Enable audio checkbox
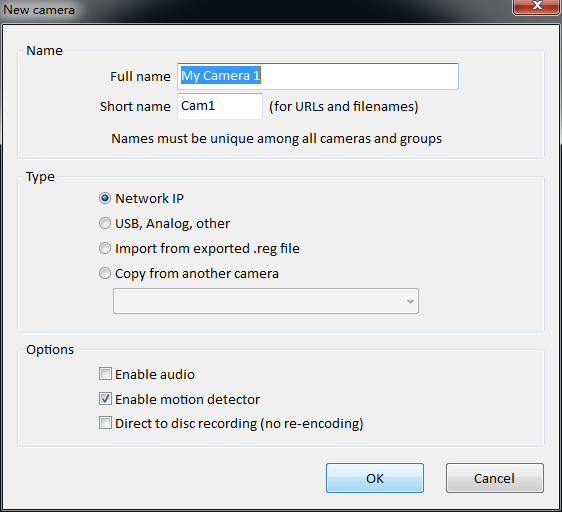The image size is (562, 512). [105, 374]
